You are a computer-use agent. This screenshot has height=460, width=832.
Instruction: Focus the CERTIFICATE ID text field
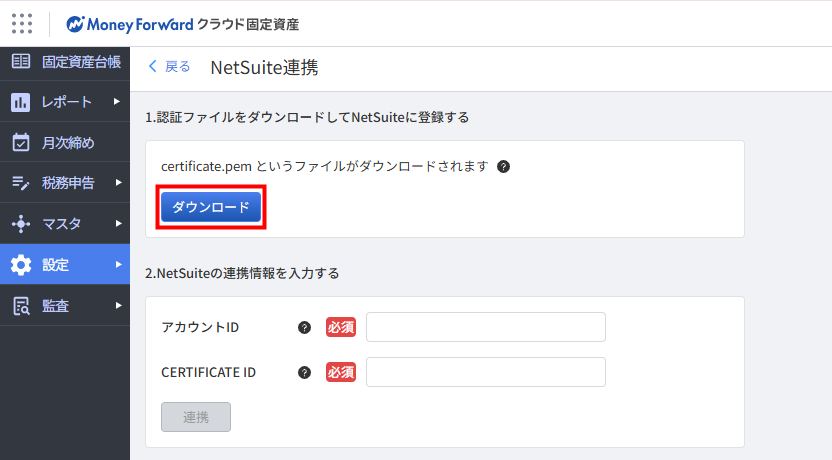[486, 372]
